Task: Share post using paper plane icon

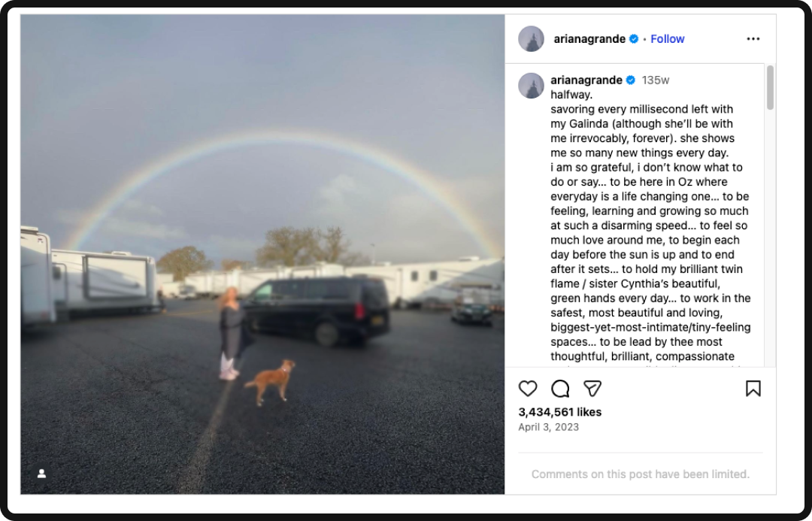Action: [592, 389]
